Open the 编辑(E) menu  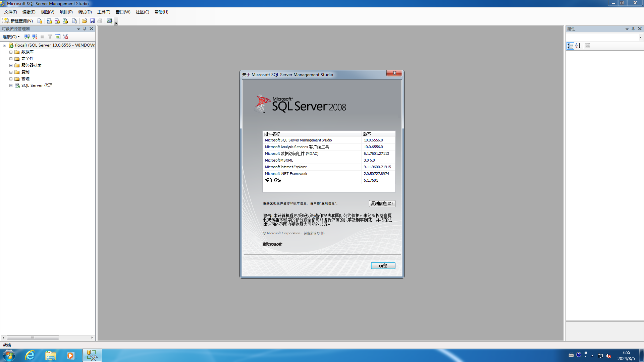pos(29,12)
